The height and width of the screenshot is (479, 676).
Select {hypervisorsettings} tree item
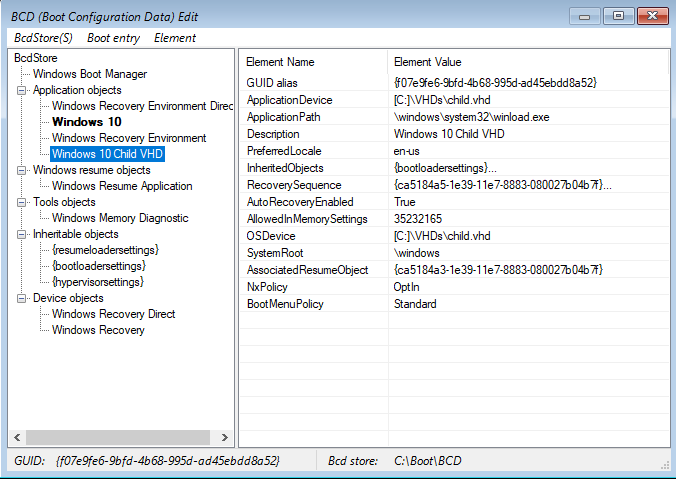[98, 282]
